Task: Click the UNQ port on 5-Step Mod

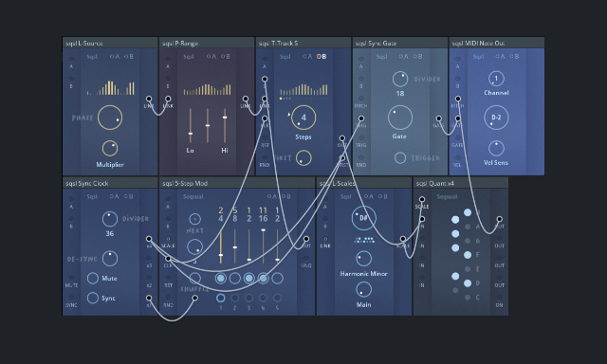Action: click(x=306, y=259)
